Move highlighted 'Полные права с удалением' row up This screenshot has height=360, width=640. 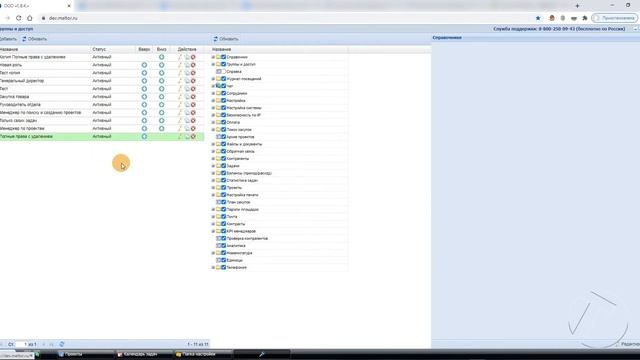click(144, 136)
